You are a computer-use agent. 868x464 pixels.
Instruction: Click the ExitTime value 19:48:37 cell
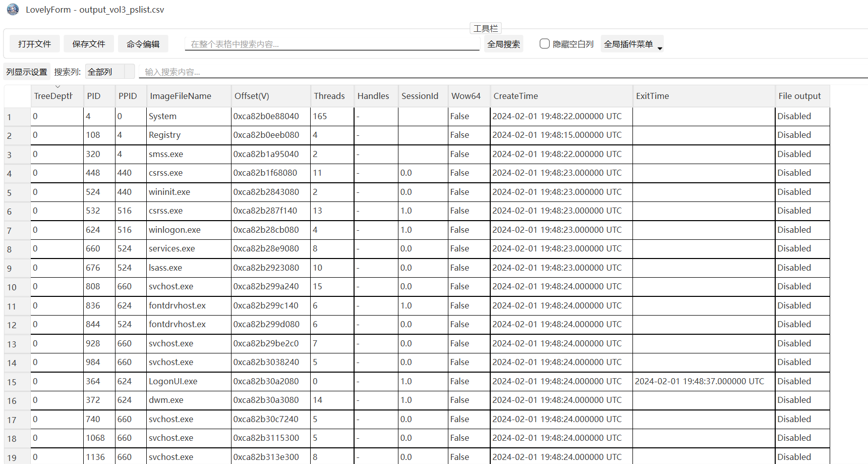tap(704, 381)
